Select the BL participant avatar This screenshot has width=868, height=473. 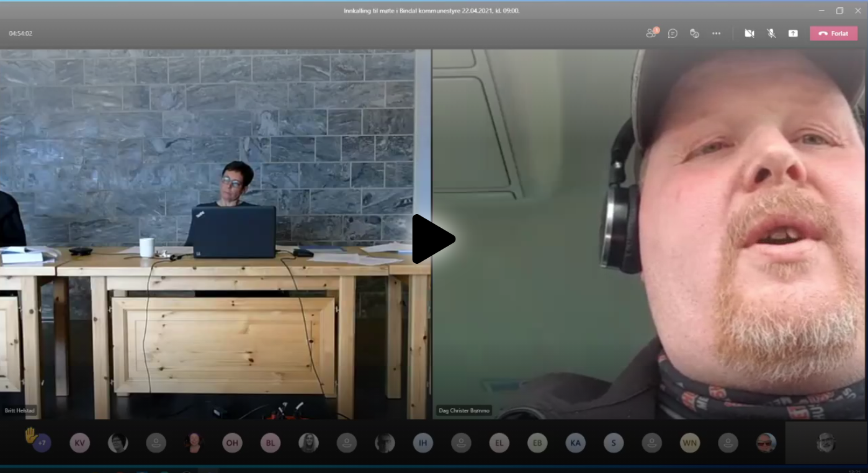click(270, 443)
